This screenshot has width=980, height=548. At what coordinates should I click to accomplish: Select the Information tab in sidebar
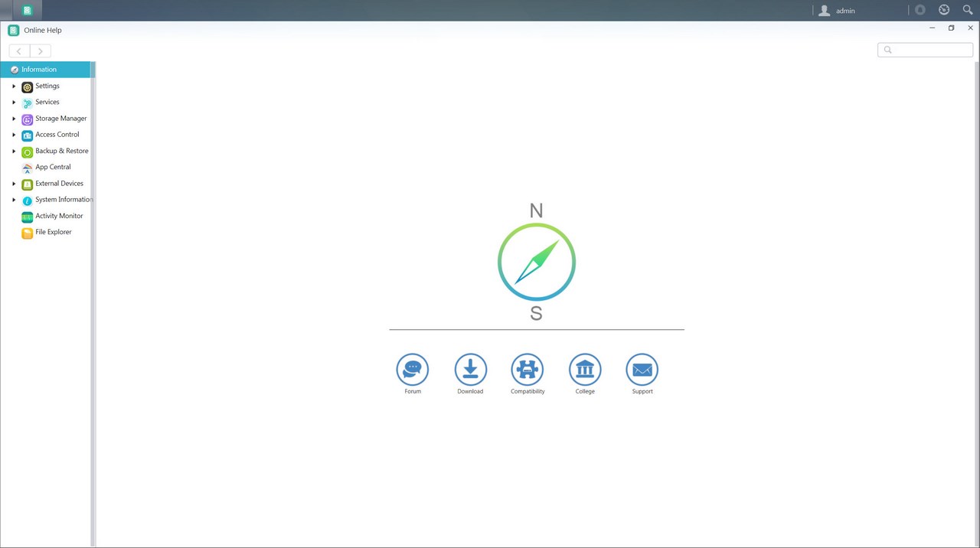[45, 70]
